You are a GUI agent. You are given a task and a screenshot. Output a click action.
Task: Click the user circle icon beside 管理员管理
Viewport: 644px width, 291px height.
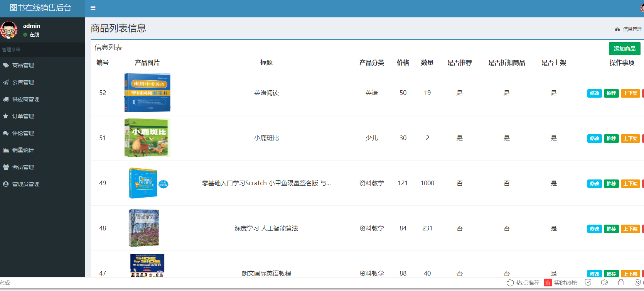6,184
